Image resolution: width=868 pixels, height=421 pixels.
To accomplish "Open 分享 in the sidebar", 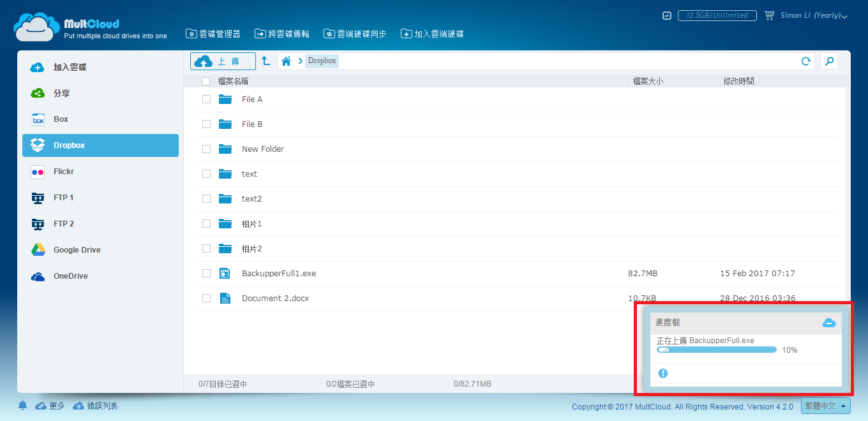I will point(100,93).
